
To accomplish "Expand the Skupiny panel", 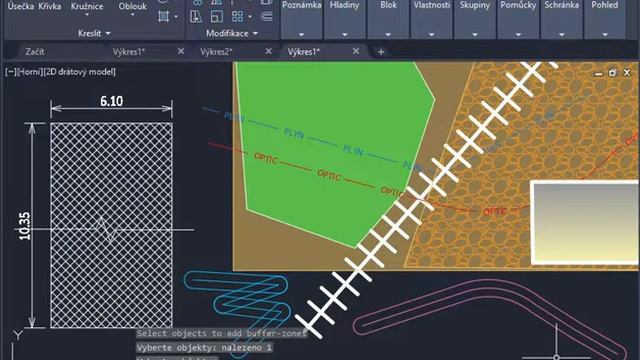I will (475, 35).
